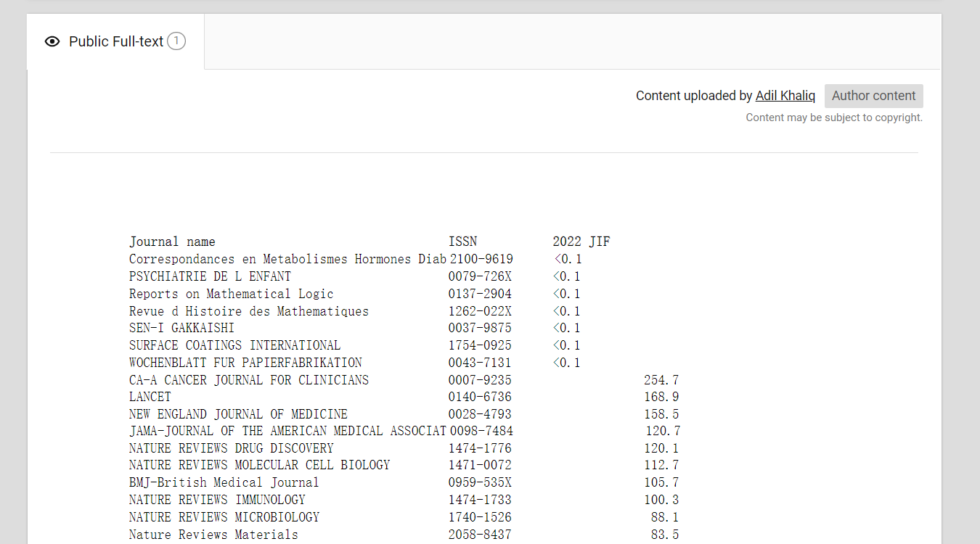Click ISSN value 0007-9235
Image resolution: width=980 pixels, height=544 pixels.
click(480, 380)
